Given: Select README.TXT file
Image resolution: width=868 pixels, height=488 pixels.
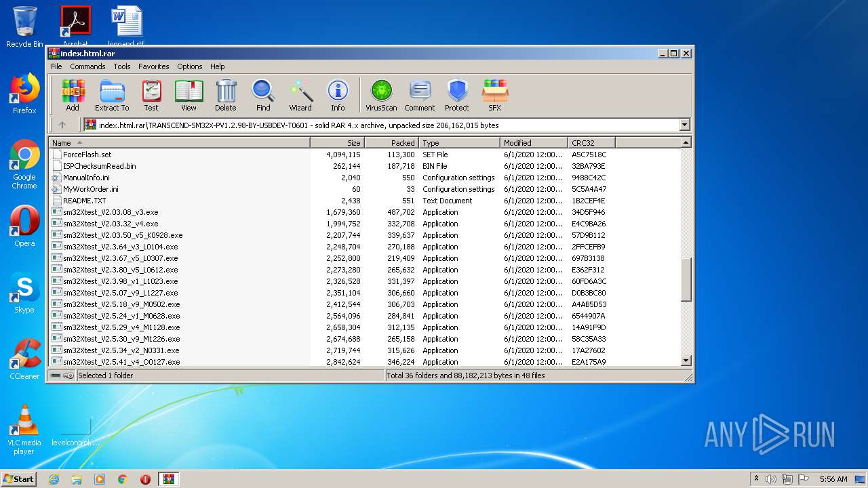Looking at the screenshot, I should [84, 201].
